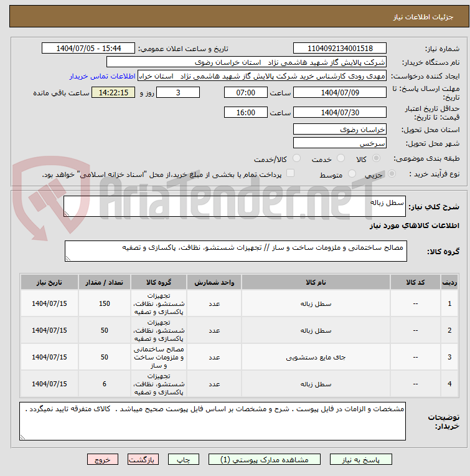Click the remaining days field showing 3
The width and height of the screenshot is (470, 476).
(178, 93)
